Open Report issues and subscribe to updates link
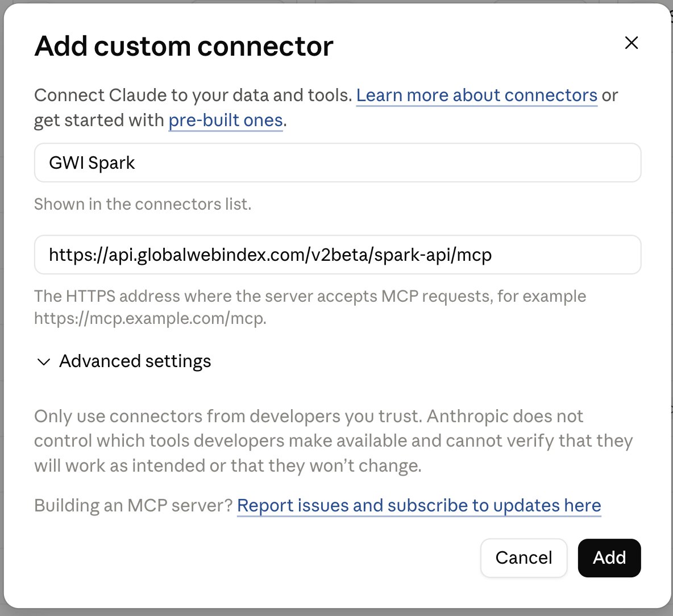The height and width of the screenshot is (616, 673). coord(419,505)
